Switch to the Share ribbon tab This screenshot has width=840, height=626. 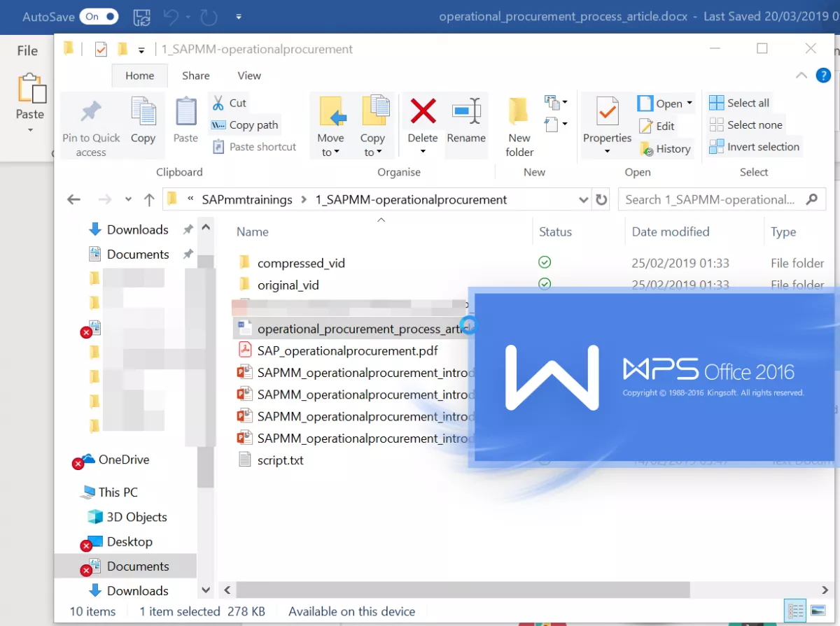(195, 76)
